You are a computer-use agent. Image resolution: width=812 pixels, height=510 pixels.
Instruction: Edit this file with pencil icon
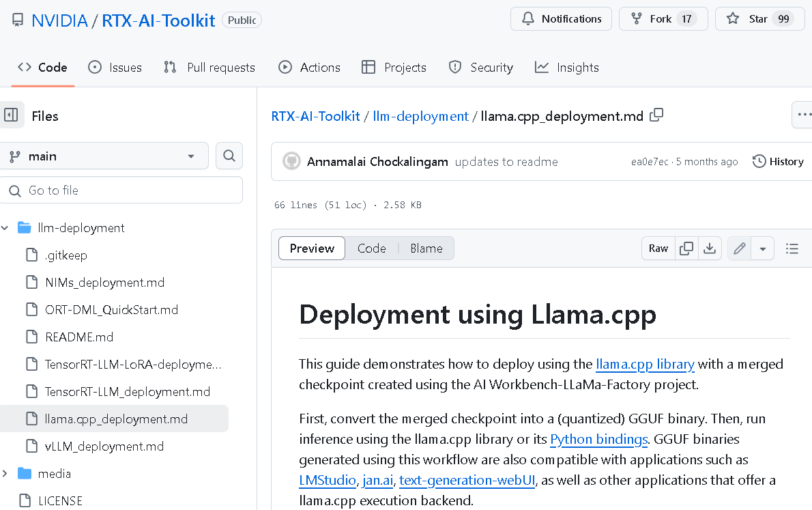pyautogui.click(x=739, y=249)
